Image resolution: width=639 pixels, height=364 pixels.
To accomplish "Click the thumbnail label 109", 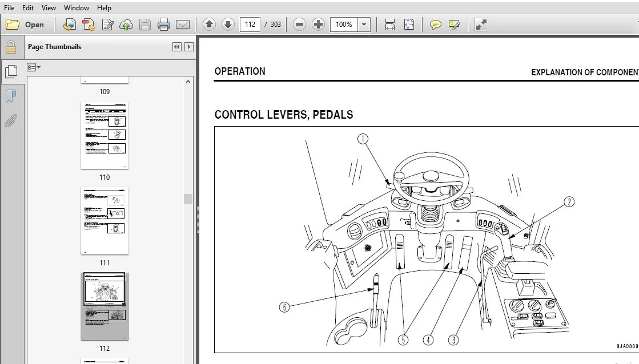I will [x=105, y=92].
